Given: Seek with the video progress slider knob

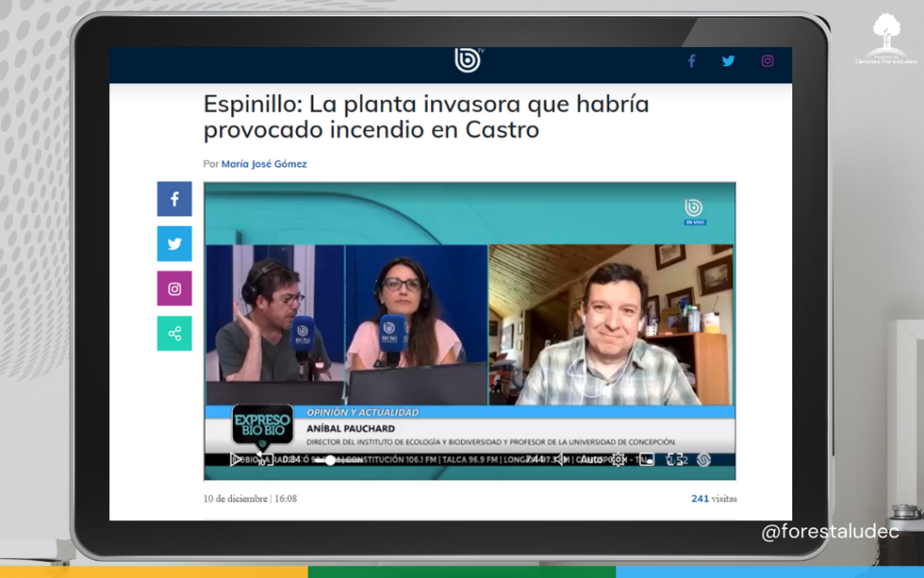Looking at the screenshot, I should click(x=330, y=460).
